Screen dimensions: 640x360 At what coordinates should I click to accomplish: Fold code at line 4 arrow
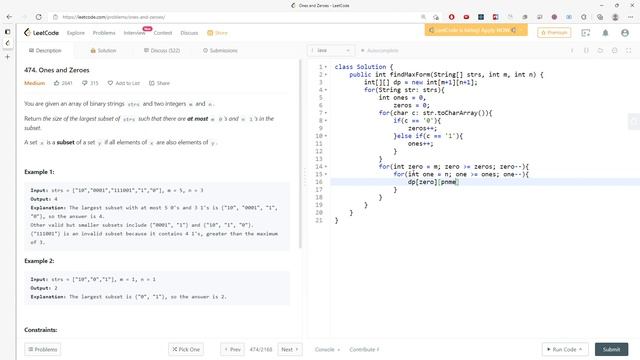click(x=326, y=90)
